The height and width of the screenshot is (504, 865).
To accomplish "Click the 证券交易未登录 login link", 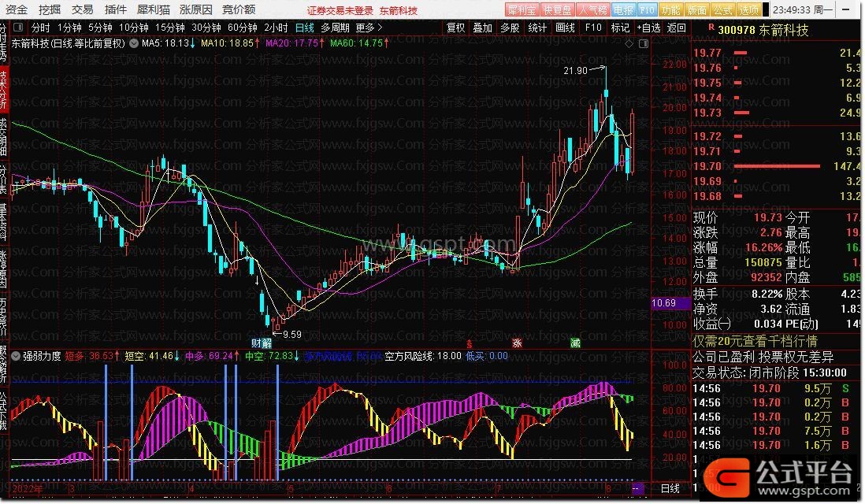I will (340, 10).
